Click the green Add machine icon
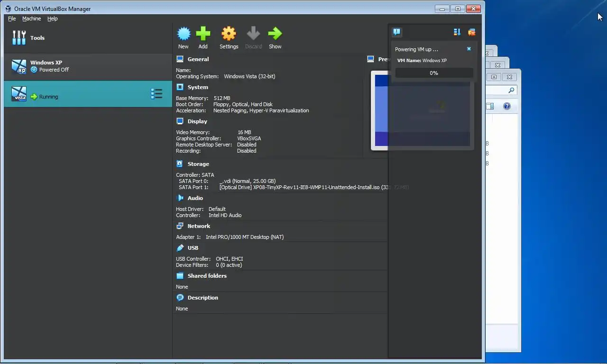Viewport: 607px width, 364px height. click(x=203, y=34)
